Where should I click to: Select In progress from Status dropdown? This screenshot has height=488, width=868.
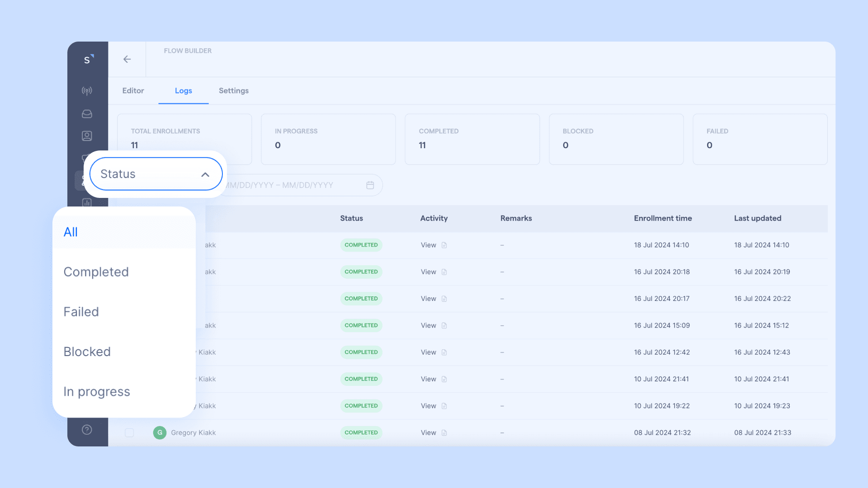(x=97, y=391)
